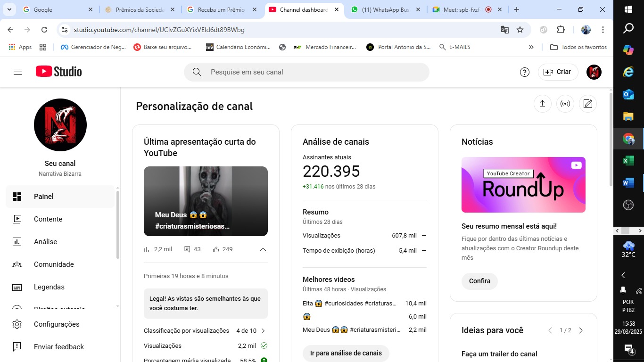This screenshot has width=644, height=362.
Task: Open the Análise sidebar item
Action: pos(60,242)
